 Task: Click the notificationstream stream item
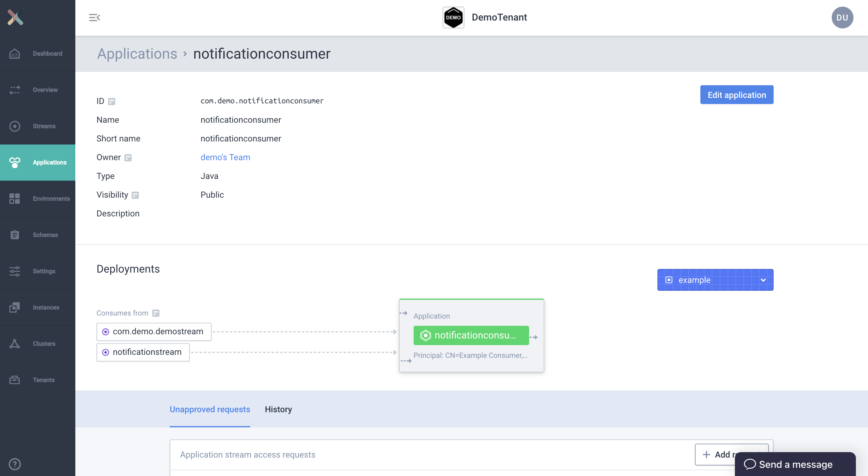tap(147, 352)
